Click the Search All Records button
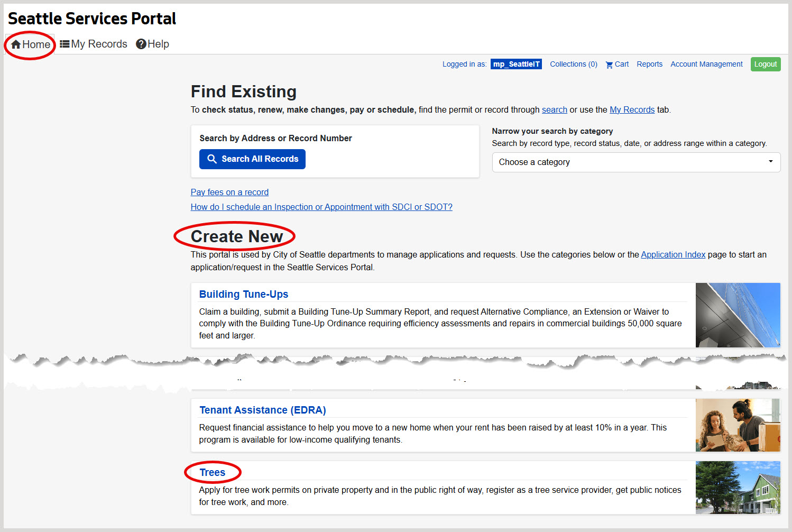Image resolution: width=792 pixels, height=532 pixels. click(x=252, y=159)
